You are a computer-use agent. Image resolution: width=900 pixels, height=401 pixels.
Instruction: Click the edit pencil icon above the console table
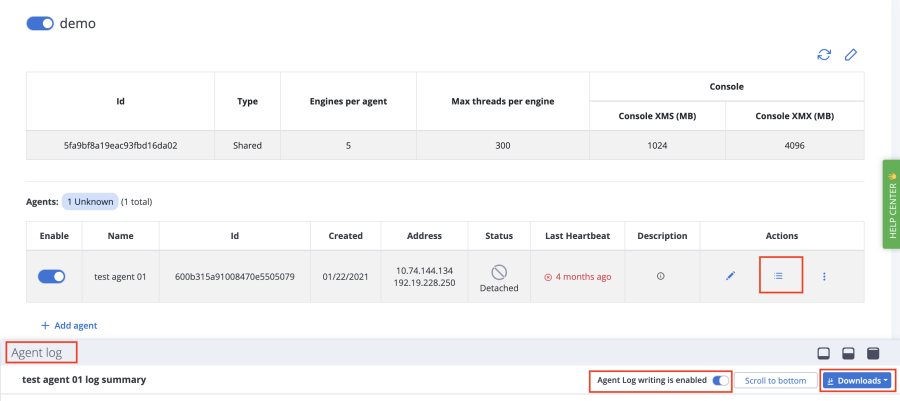pyautogui.click(x=851, y=54)
